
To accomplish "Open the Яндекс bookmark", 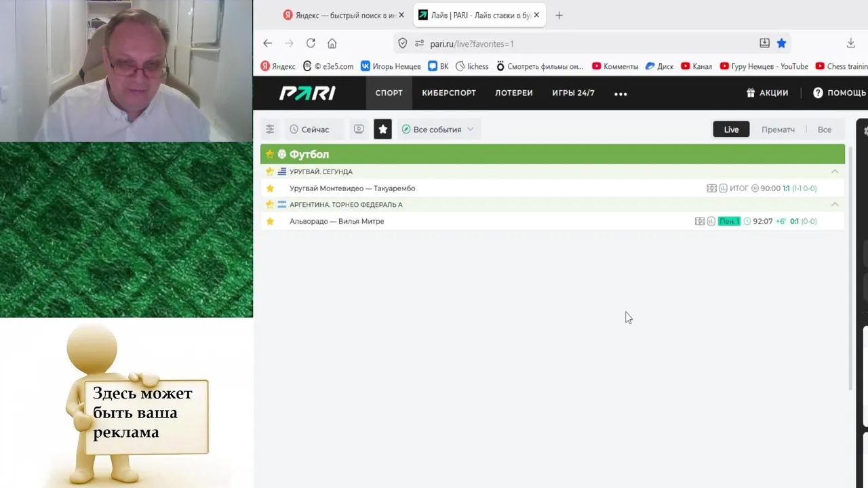I will (278, 66).
